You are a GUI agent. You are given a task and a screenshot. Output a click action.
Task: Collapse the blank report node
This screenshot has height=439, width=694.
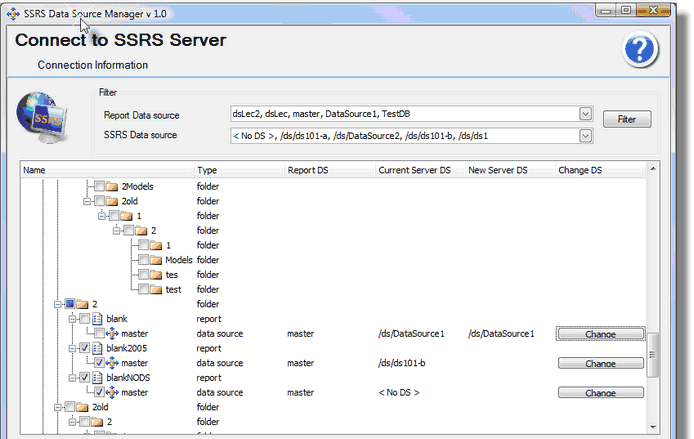(x=72, y=319)
